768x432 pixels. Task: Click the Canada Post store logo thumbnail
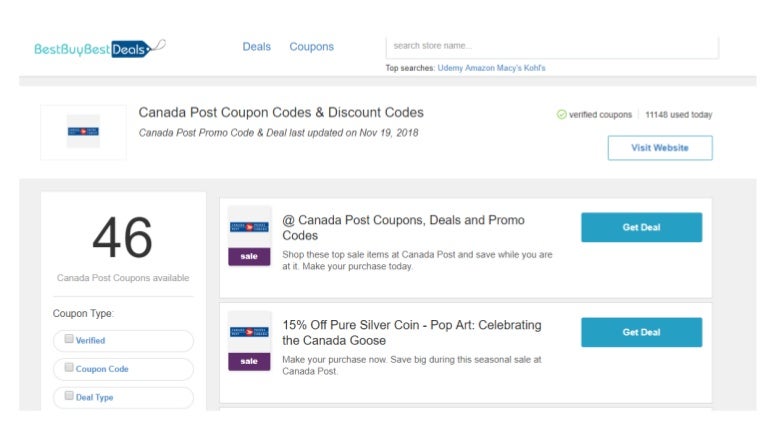83,131
